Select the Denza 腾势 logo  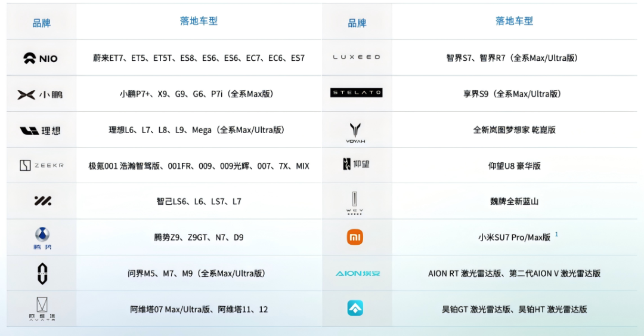pyautogui.click(x=42, y=238)
